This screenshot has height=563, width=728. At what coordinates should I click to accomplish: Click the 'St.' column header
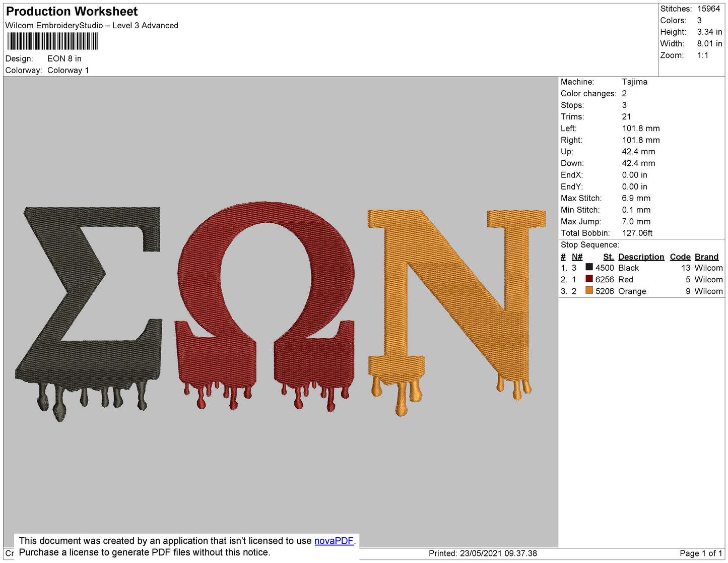tap(609, 257)
